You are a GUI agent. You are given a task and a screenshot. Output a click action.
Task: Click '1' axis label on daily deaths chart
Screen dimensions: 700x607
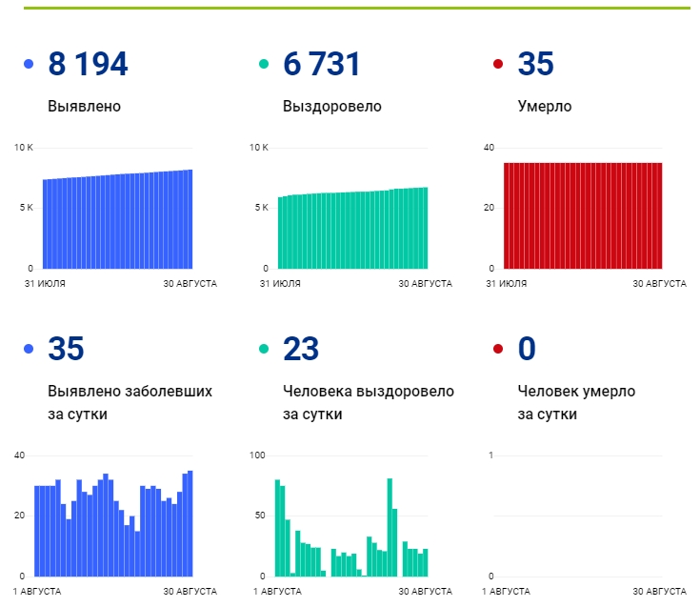click(491, 455)
